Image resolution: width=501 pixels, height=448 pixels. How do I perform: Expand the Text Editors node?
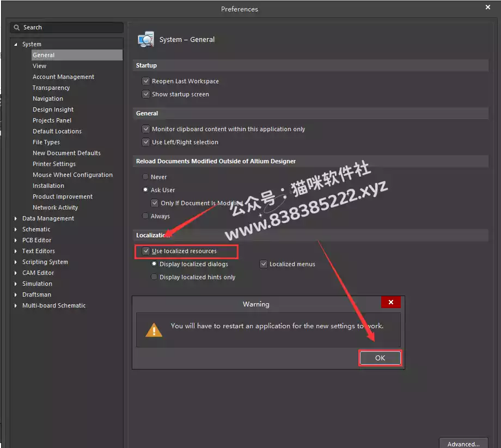[x=16, y=251]
